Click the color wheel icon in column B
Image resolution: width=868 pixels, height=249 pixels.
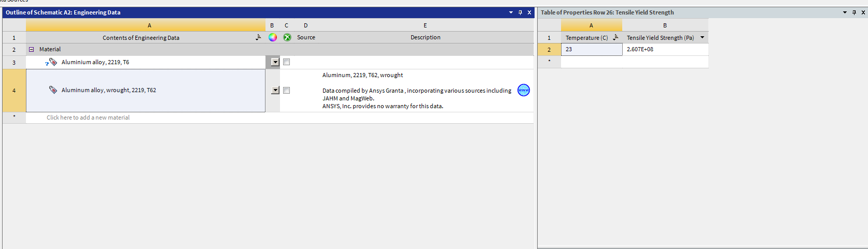pos(273,37)
